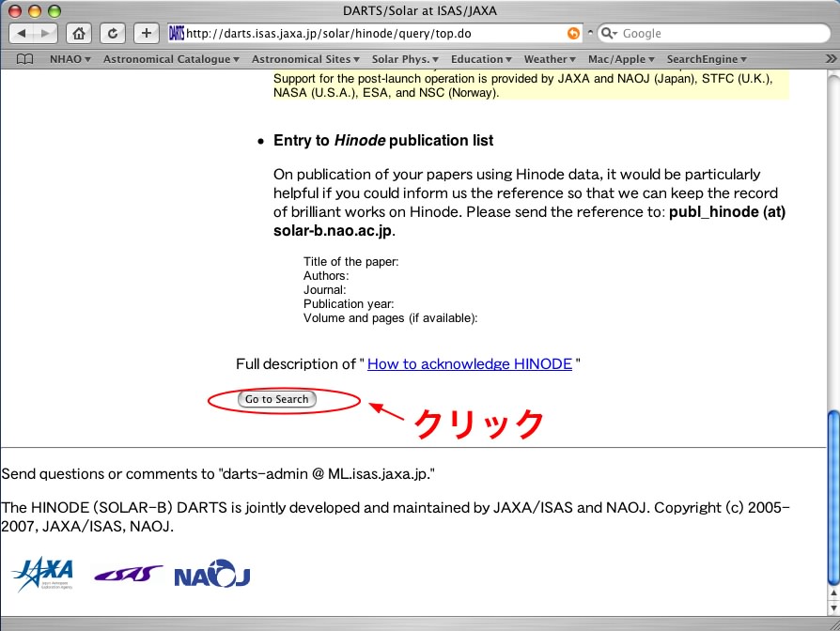840x631 pixels.
Task: Click the orange RSS/snapback icon in address bar
Action: tap(573, 33)
